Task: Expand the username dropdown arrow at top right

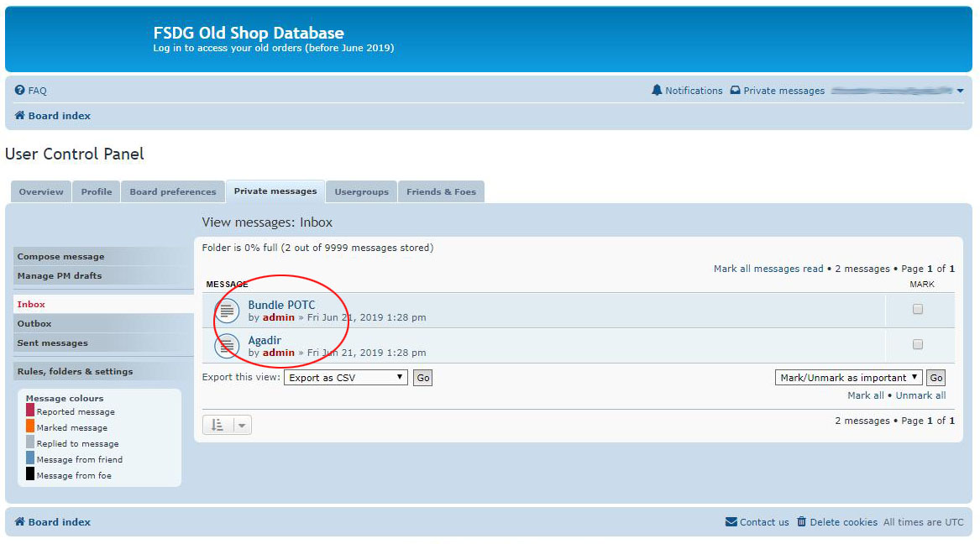Action: click(960, 90)
